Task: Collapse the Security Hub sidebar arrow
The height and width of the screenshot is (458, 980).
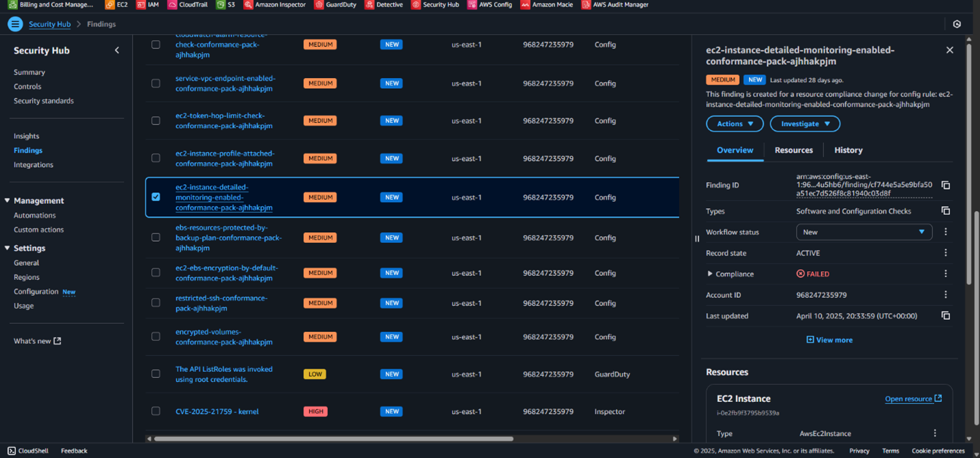Action: [117, 51]
